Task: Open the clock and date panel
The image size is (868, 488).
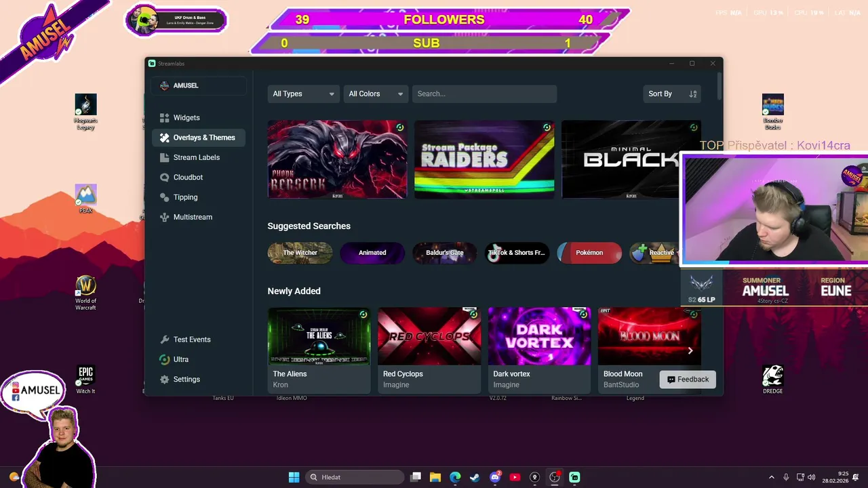Action: [x=835, y=477]
